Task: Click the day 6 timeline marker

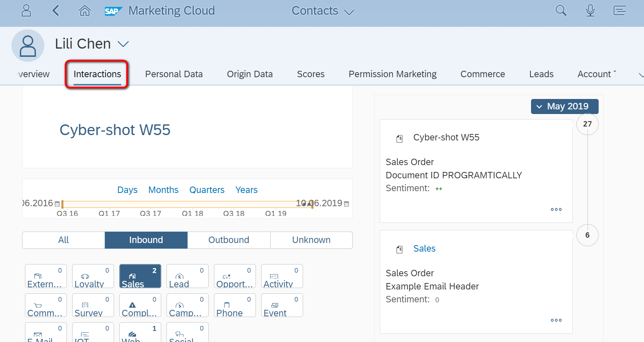Action: [x=587, y=235]
